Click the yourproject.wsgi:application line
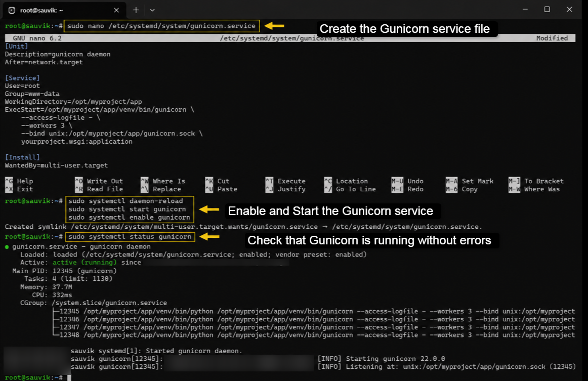Screen dimensions: 588x381 point(76,141)
